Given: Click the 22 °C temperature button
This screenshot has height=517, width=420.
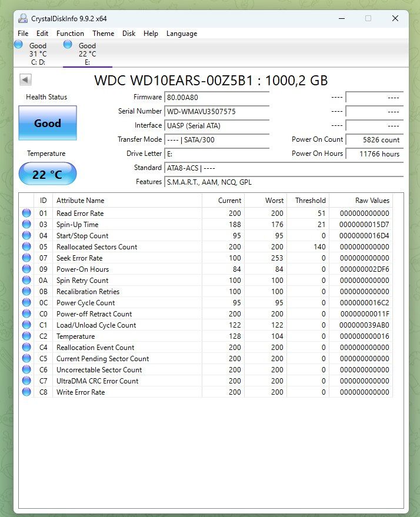Looking at the screenshot, I should (x=48, y=174).
